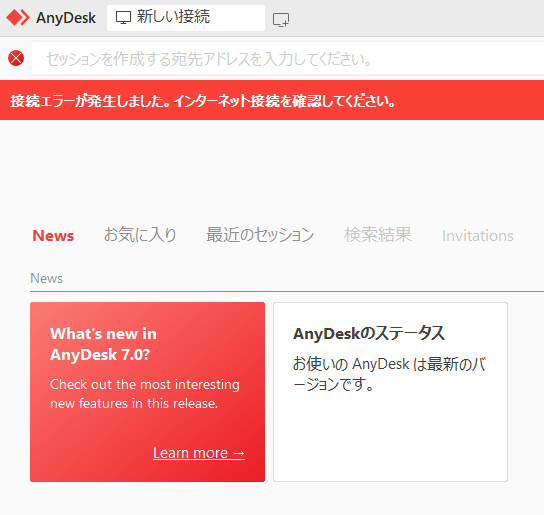Click the AnyDesk red diamond logo

[x=18, y=18]
